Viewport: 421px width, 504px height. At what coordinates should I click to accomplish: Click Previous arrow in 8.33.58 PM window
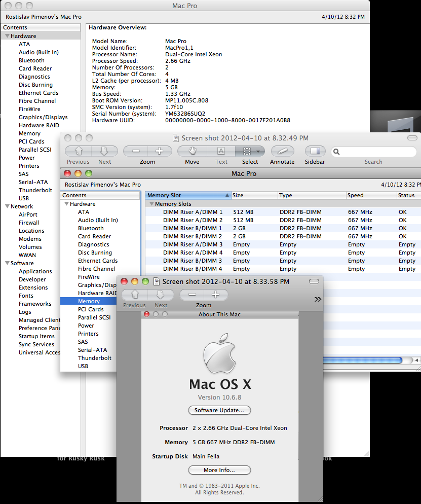[135, 295]
